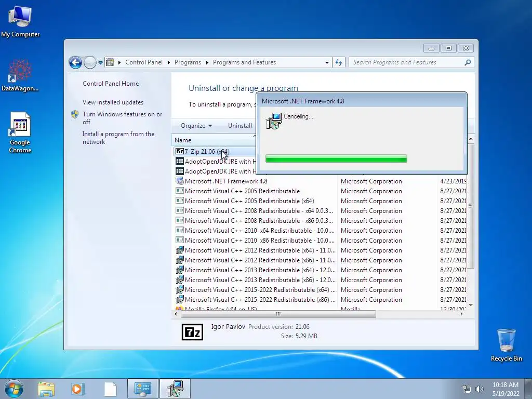Click Install a program from the network

click(x=118, y=138)
